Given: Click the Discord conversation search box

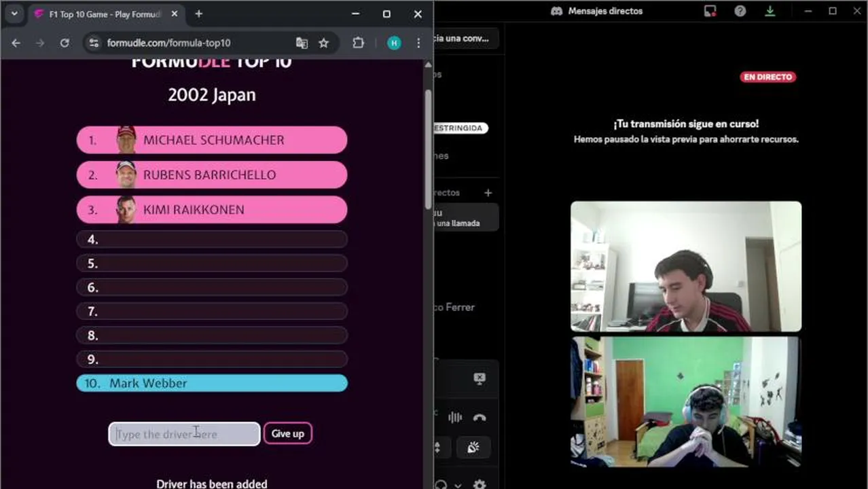Looking at the screenshot, I should (466, 39).
